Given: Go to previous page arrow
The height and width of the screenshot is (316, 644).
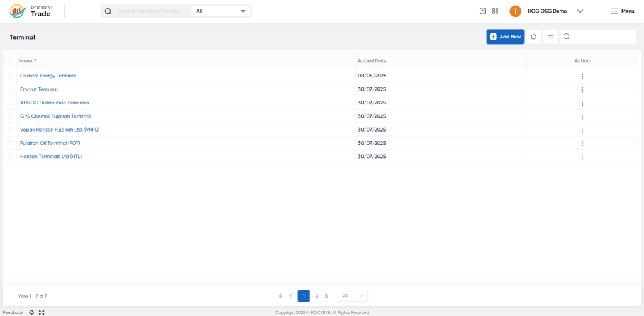Looking at the screenshot, I should 291,296.
